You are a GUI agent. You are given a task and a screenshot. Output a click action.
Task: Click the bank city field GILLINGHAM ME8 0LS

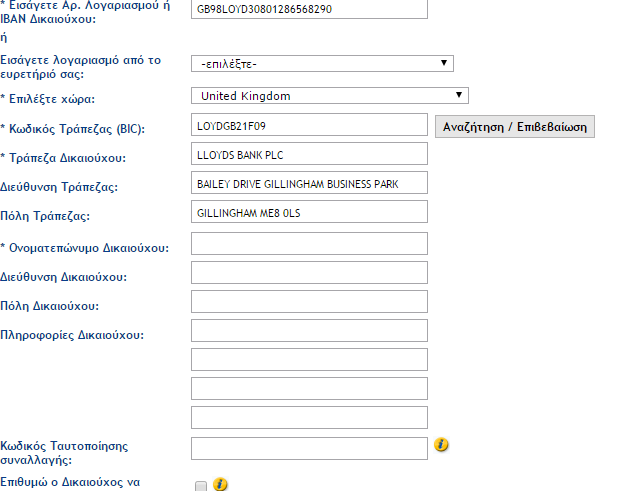click(309, 213)
